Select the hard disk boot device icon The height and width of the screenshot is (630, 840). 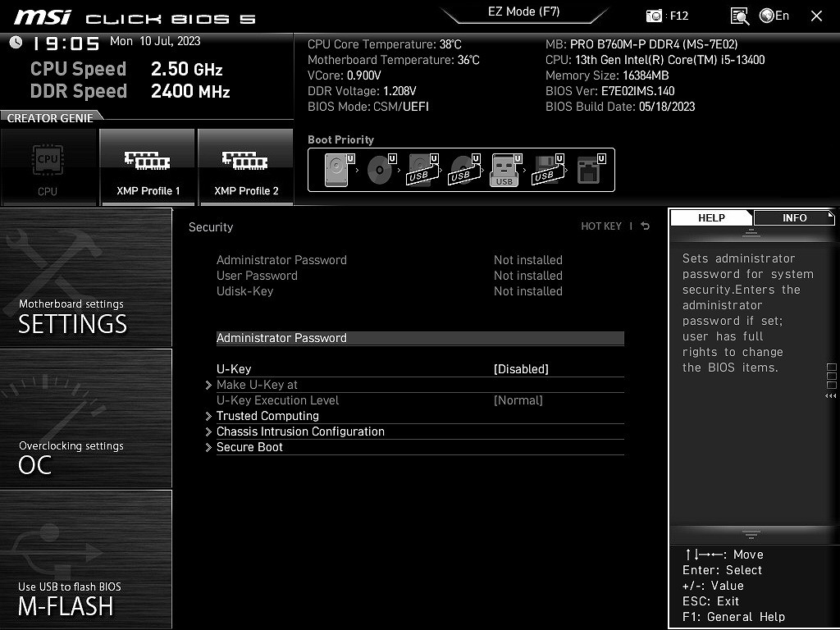point(336,171)
